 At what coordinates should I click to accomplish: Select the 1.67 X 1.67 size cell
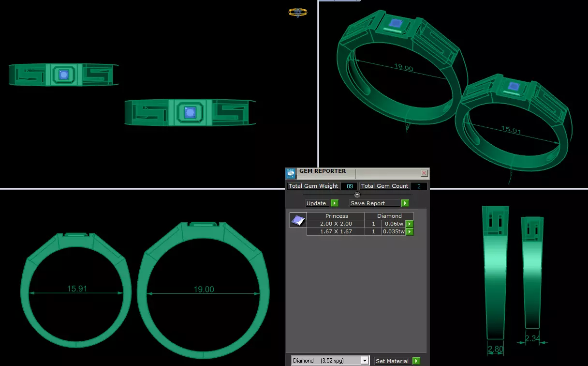click(x=335, y=232)
